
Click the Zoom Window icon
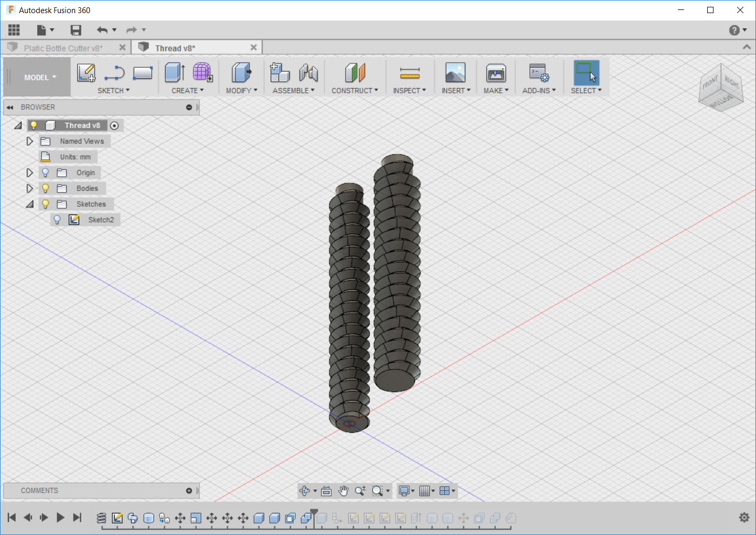point(377,491)
